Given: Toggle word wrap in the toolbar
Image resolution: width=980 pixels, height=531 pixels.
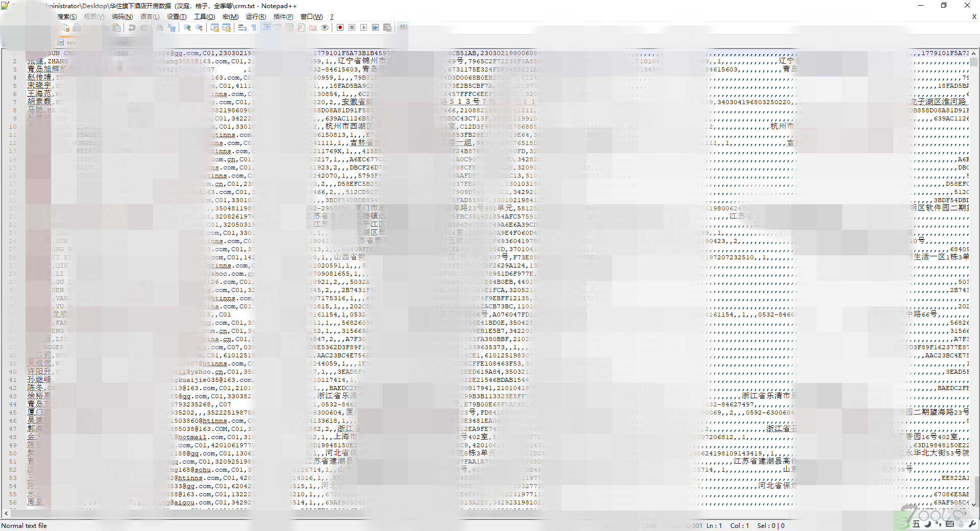Looking at the screenshot, I should point(242,28).
